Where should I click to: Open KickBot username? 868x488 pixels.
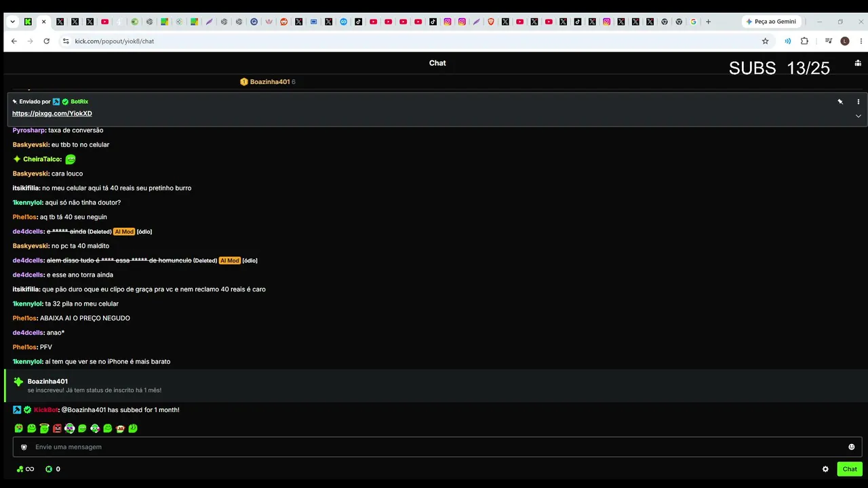tap(46, 410)
